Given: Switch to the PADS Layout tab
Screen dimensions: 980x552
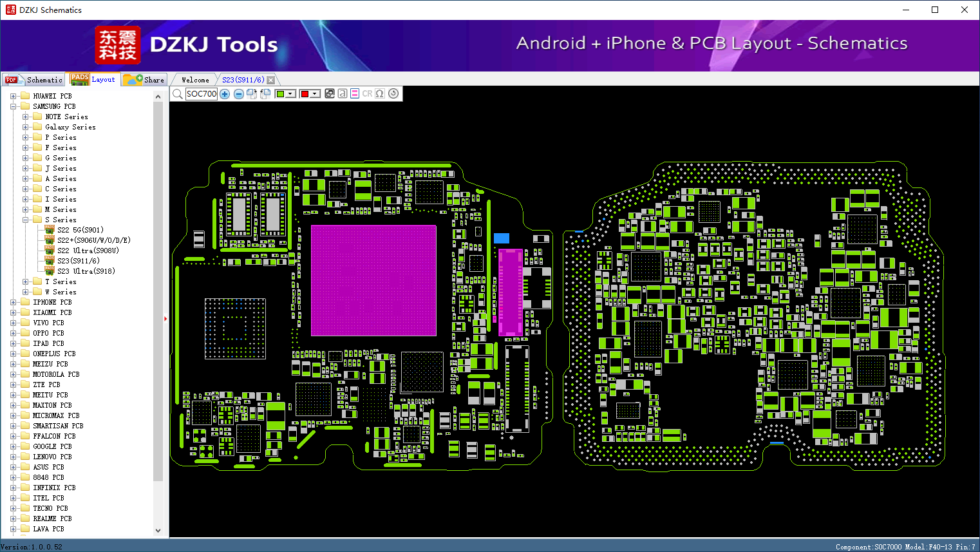Looking at the screenshot, I should (x=93, y=79).
